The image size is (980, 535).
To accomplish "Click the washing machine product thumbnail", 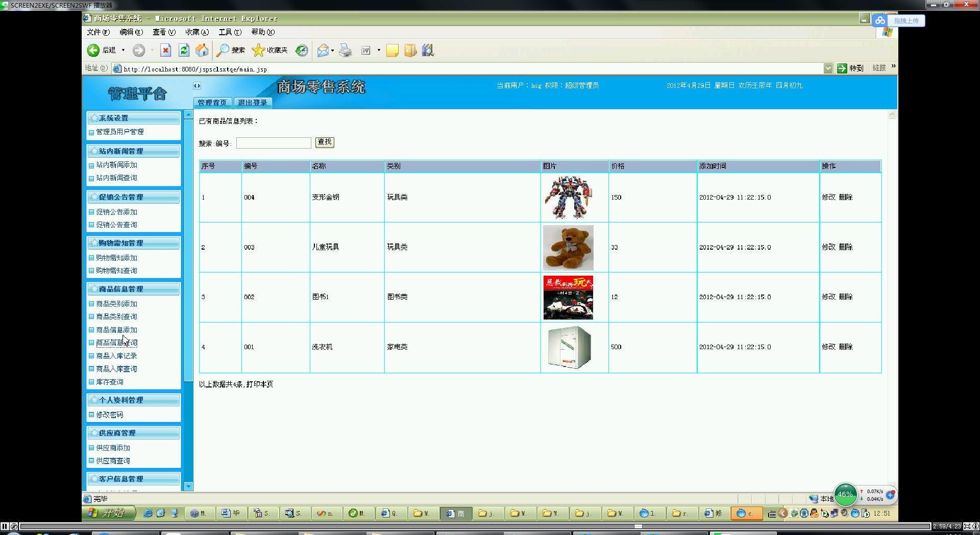I will (x=568, y=347).
